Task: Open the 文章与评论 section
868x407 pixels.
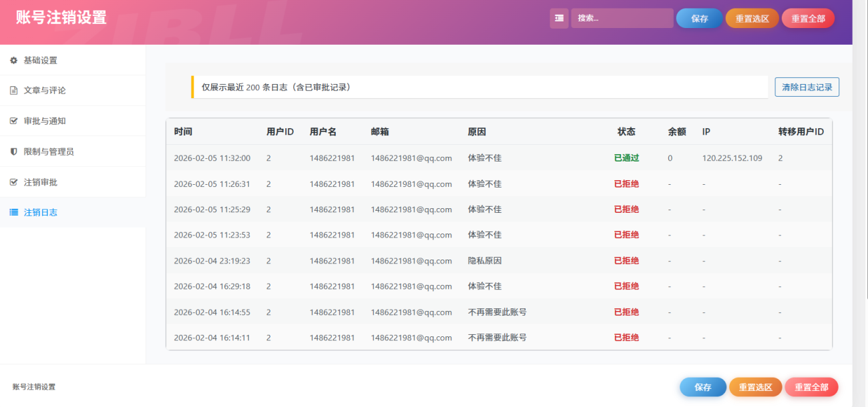Action: (45, 91)
